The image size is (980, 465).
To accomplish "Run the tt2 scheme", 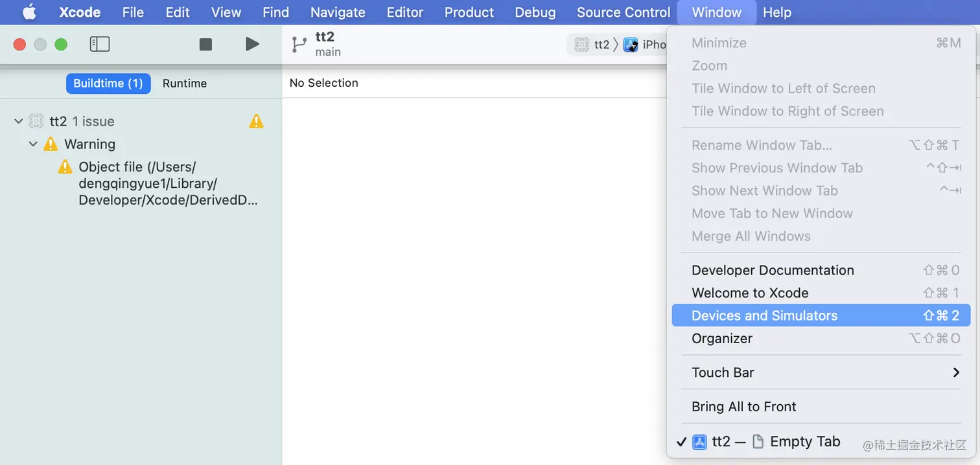I will pos(253,44).
